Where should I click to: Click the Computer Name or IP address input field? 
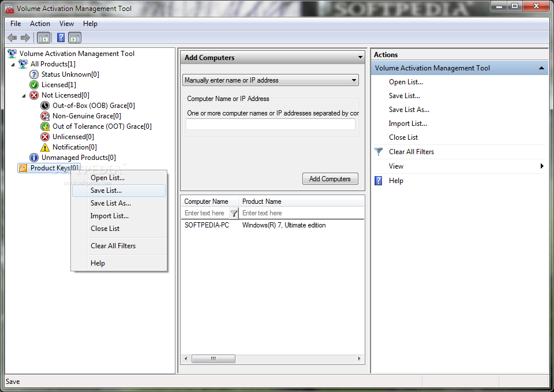pos(270,124)
